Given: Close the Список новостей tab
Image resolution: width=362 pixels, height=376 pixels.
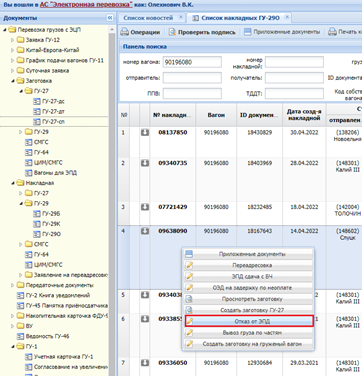Looking at the screenshot, I should [x=181, y=17].
